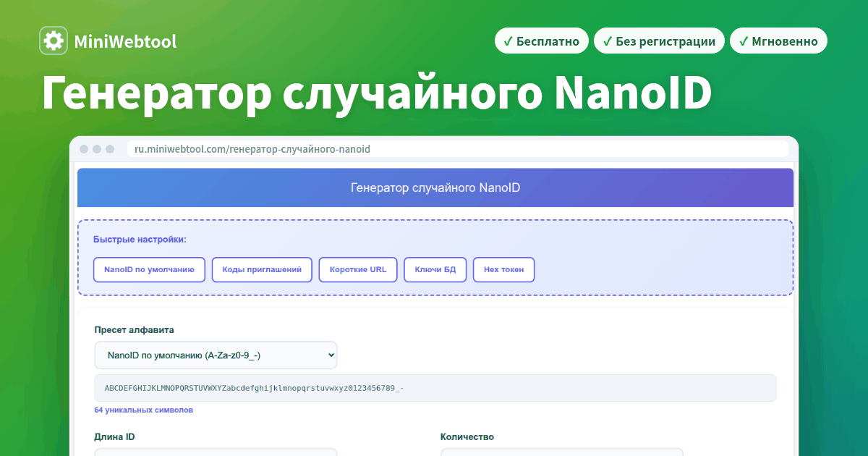Click the 'Мгновенно' badge
Viewport: 868px width, 456px height.
(778, 41)
